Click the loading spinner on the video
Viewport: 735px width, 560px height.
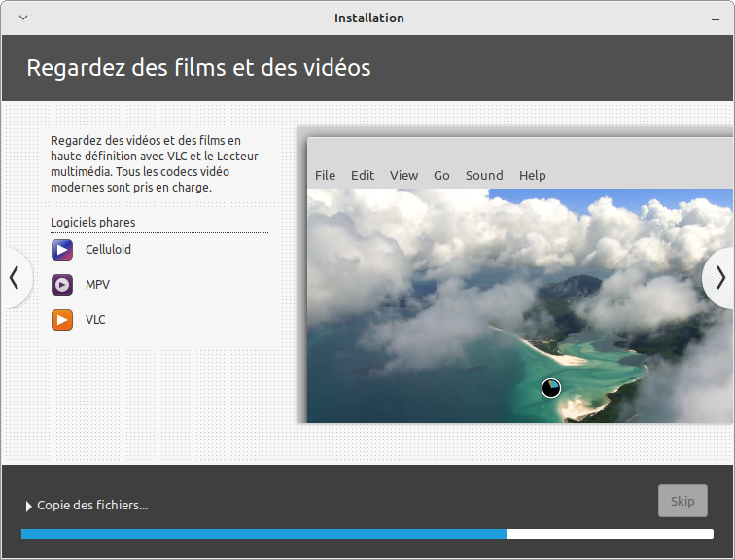click(x=551, y=388)
